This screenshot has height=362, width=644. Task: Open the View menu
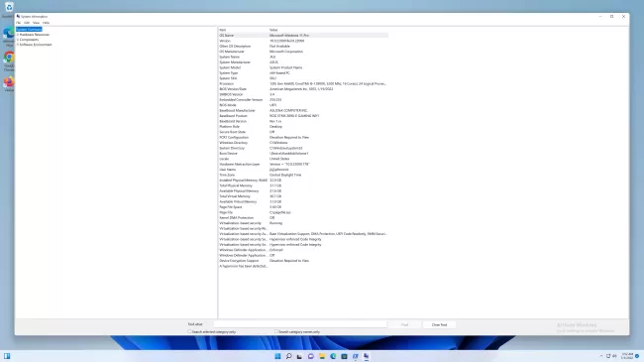[x=36, y=23]
